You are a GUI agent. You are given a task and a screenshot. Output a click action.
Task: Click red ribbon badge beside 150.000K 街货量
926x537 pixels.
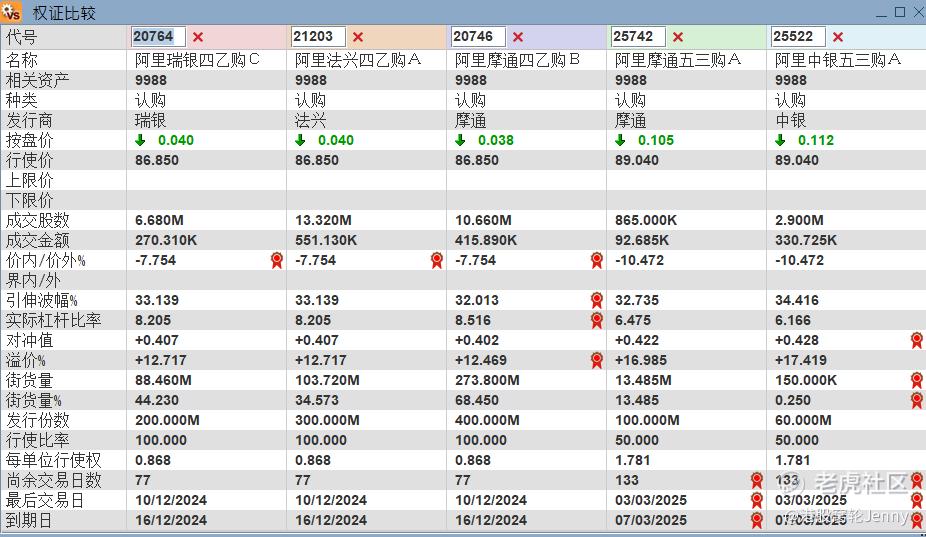tap(917, 380)
